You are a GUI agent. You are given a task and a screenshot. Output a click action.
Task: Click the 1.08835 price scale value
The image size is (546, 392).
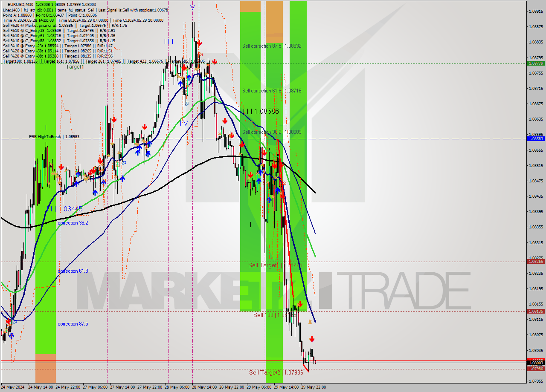point(536,42)
